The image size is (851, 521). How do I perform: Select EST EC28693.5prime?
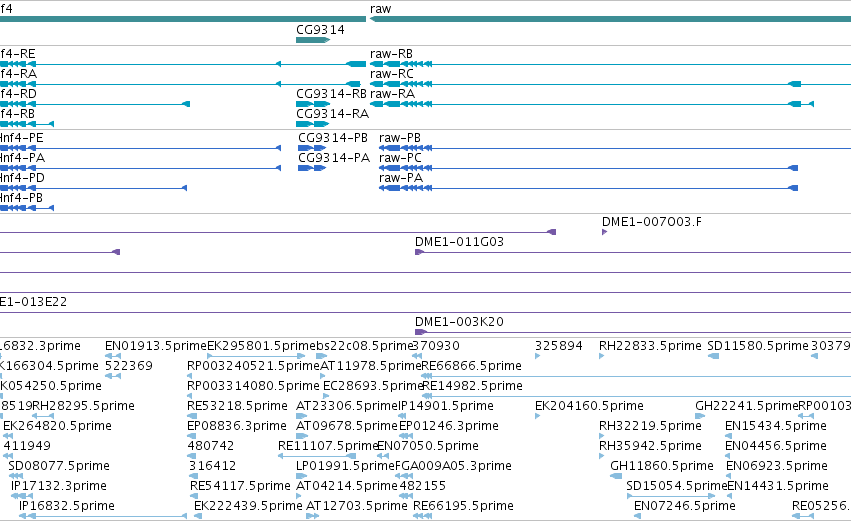326,396
